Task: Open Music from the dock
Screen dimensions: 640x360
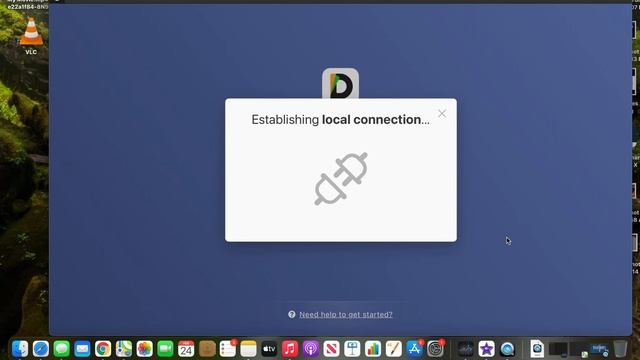Action: click(290, 349)
